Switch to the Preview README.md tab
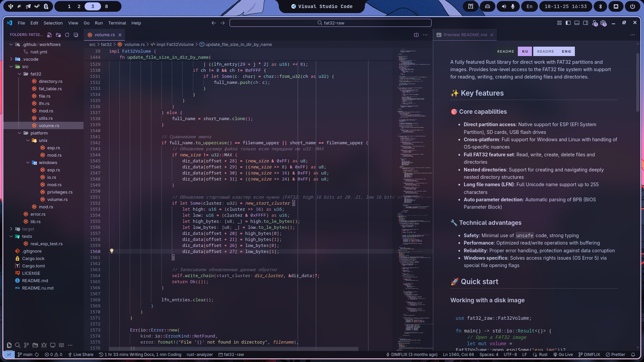644x362 pixels. click(x=465, y=35)
